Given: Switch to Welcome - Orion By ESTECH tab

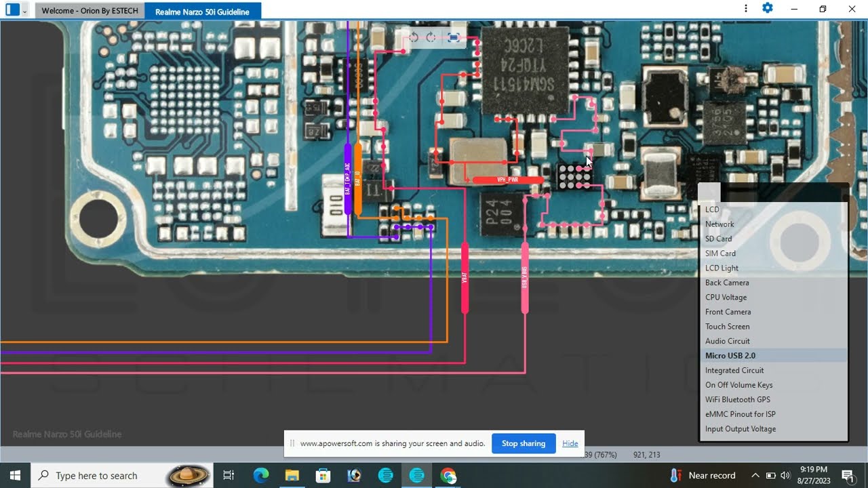Looking at the screenshot, I should tap(90, 11).
